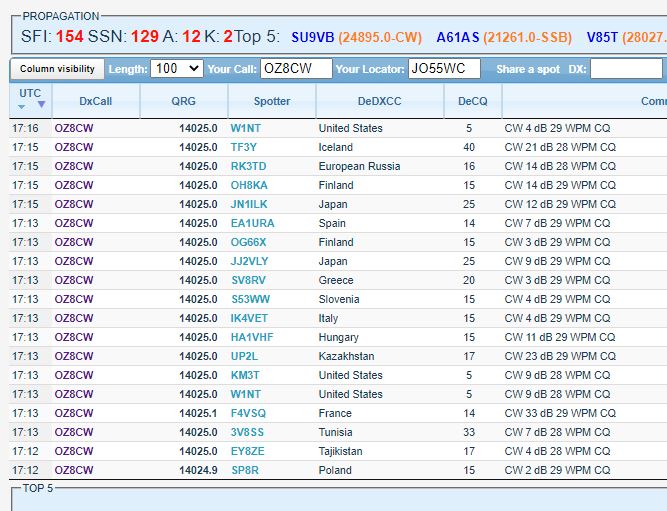The width and height of the screenshot is (667, 511).
Task: Open spotter RK3TD link
Action: coord(248,166)
